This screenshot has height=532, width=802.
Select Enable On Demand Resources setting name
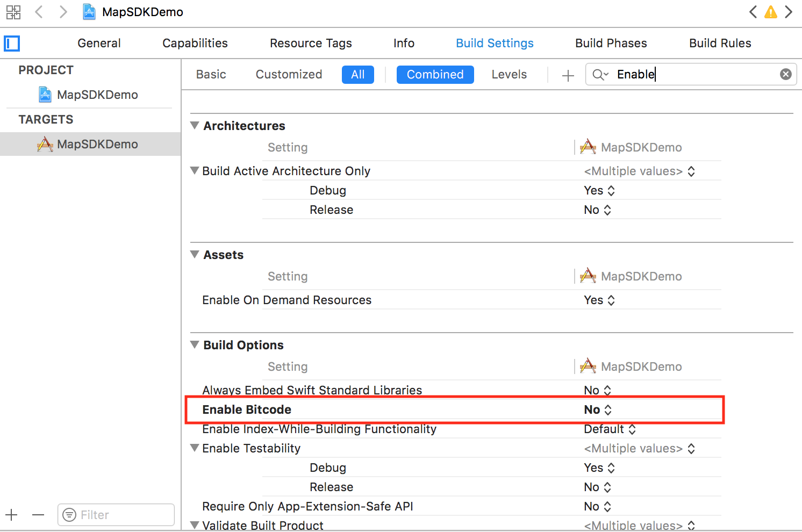pyautogui.click(x=287, y=300)
